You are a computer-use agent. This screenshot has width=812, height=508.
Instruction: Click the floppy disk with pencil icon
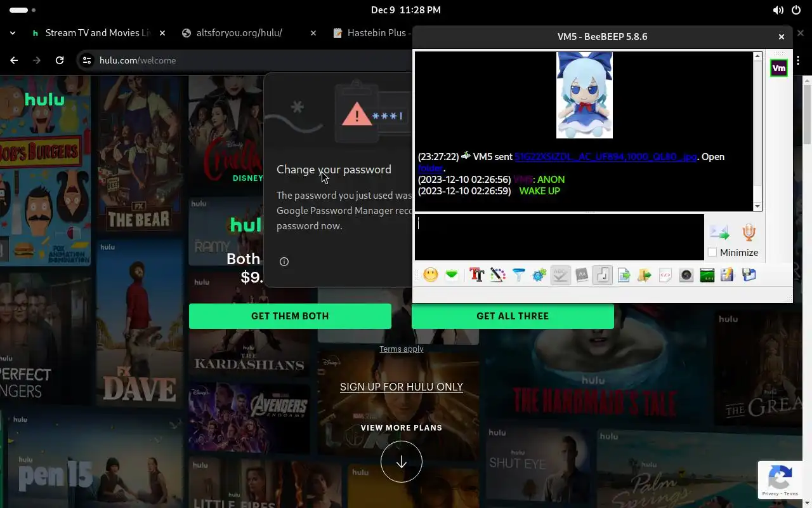(728, 275)
